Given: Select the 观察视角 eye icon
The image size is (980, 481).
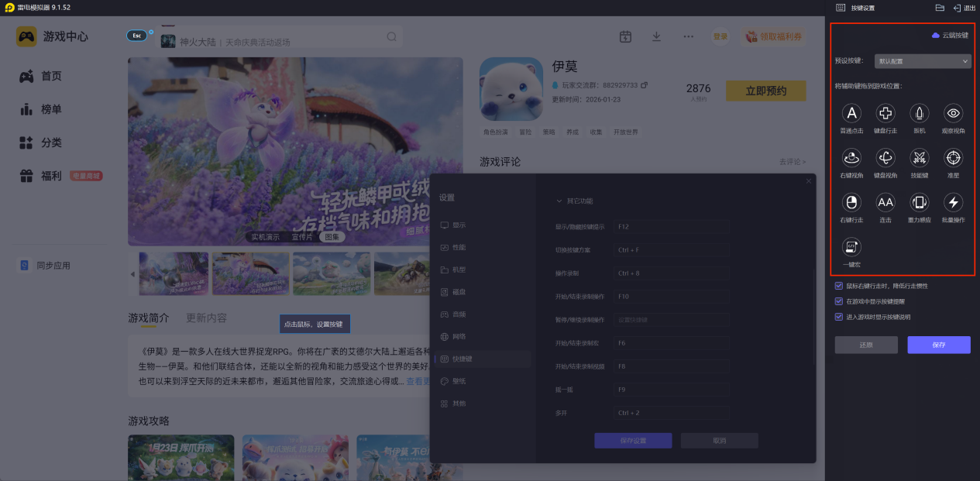Looking at the screenshot, I should tap(954, 114).
